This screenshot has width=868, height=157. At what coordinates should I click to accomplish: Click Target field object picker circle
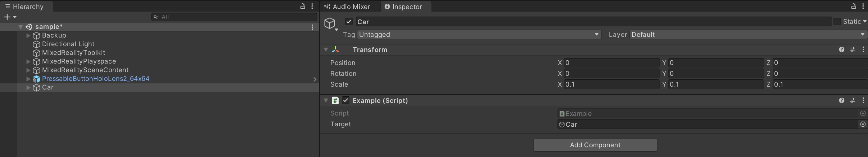pyautogui.click(x=863, y=124)
